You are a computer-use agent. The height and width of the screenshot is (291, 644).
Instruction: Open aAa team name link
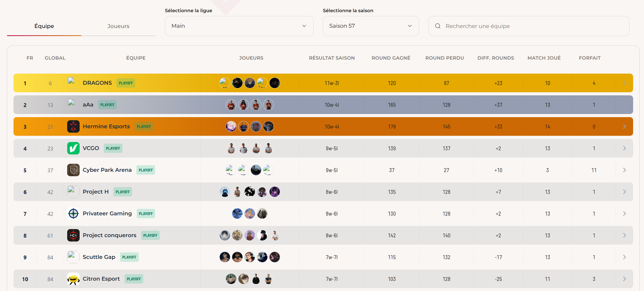coord(88,105)
